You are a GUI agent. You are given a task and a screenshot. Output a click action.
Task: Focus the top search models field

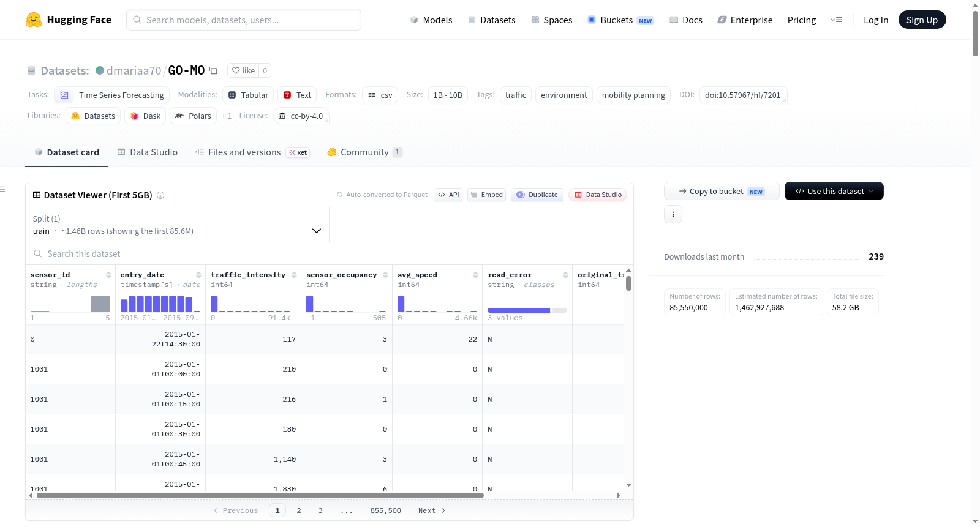[244, 20]
